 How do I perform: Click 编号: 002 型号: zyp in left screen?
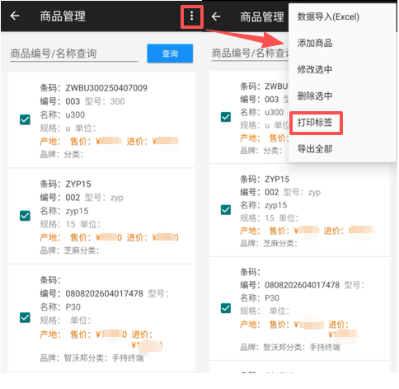tap(82, 198)
